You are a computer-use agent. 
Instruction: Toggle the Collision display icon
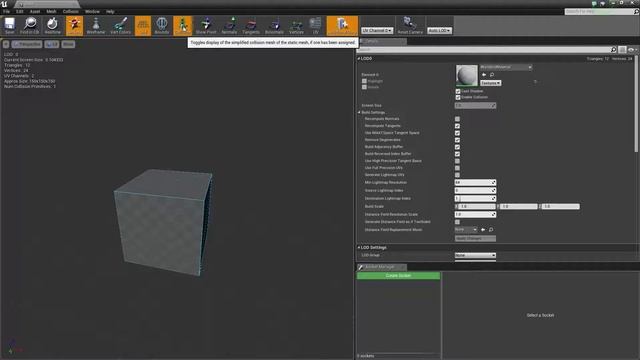point(182,25)
